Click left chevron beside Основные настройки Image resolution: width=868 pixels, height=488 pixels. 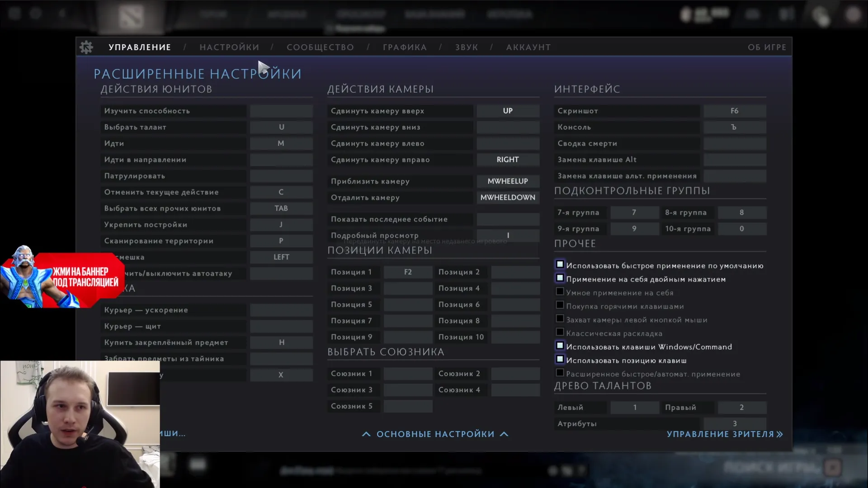366,434
